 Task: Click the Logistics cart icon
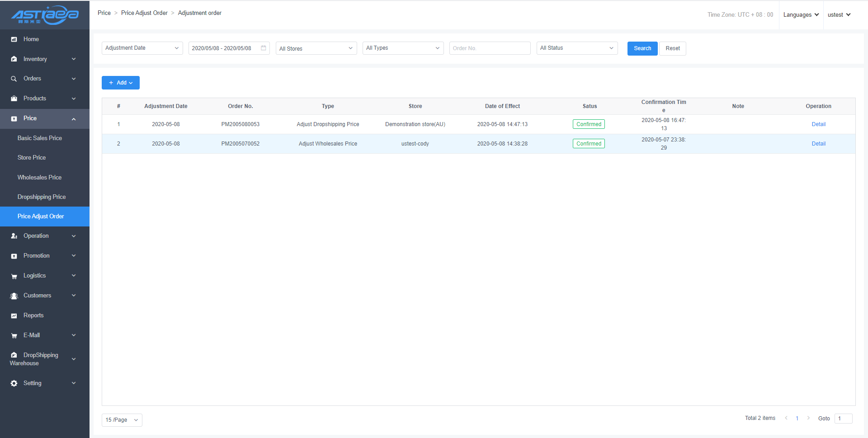[14, 276]
